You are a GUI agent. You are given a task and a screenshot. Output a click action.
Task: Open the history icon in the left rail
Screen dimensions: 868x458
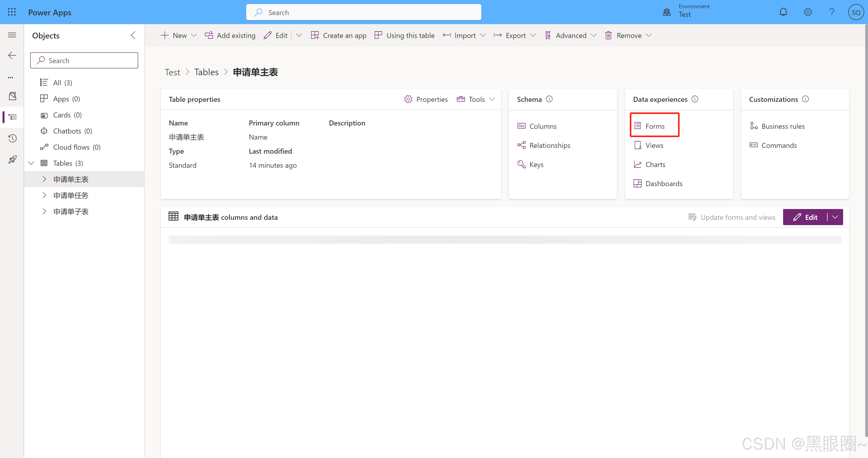tap(12, 138)
